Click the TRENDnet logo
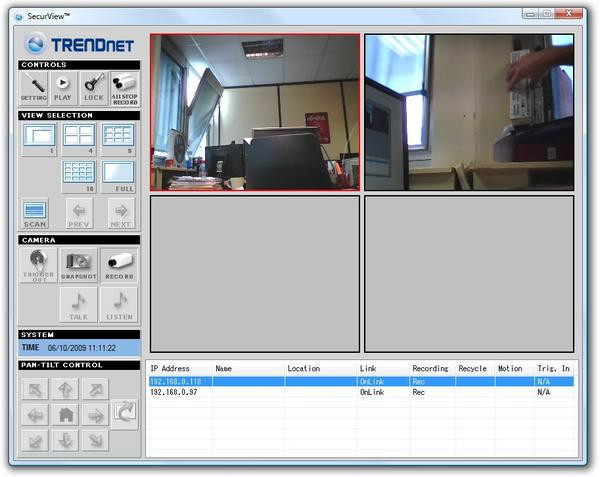This screenshot has width=600, height=477. [x=79, y=44]
